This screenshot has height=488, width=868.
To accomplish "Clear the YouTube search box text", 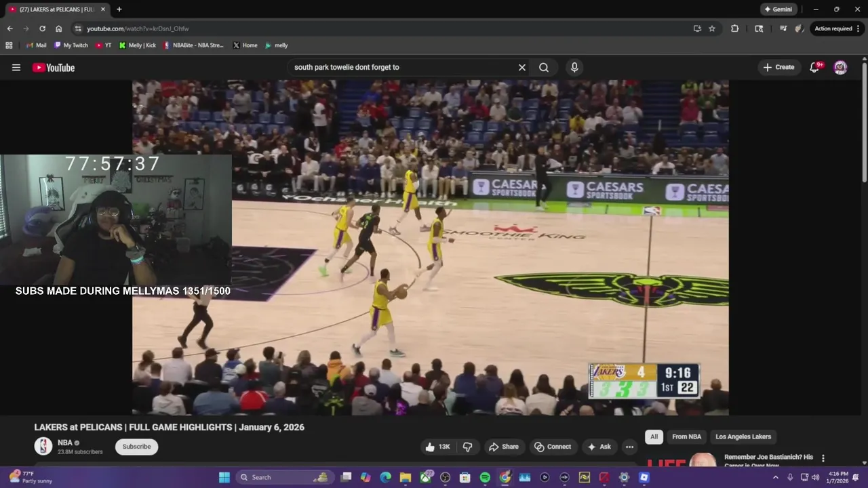I will point(522,67).
